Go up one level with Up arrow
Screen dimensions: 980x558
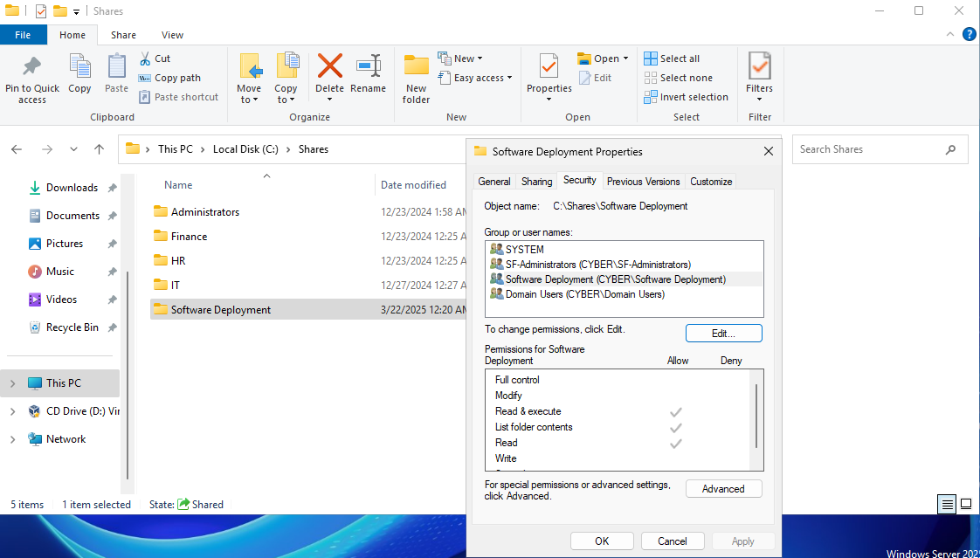[x=100, y=149]
